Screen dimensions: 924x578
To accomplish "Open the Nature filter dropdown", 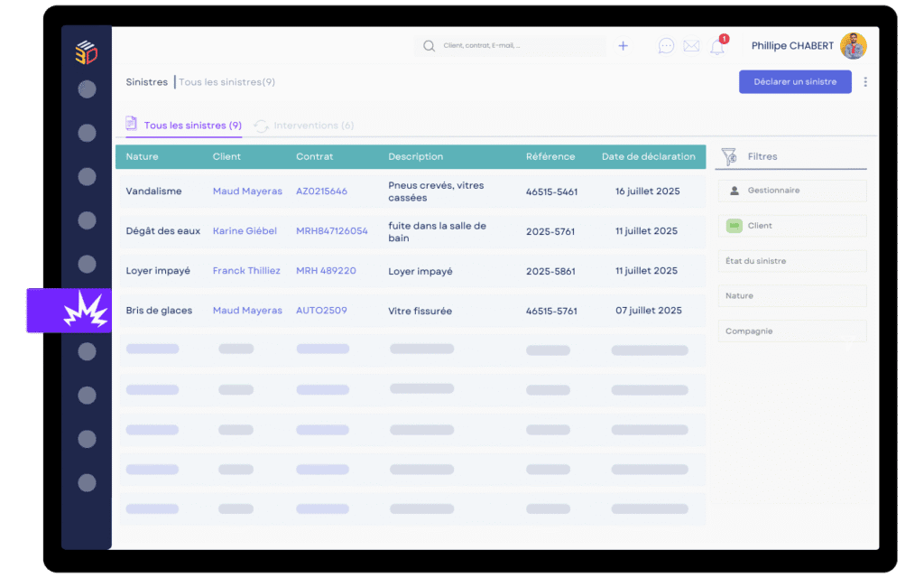I will point(792,296).
